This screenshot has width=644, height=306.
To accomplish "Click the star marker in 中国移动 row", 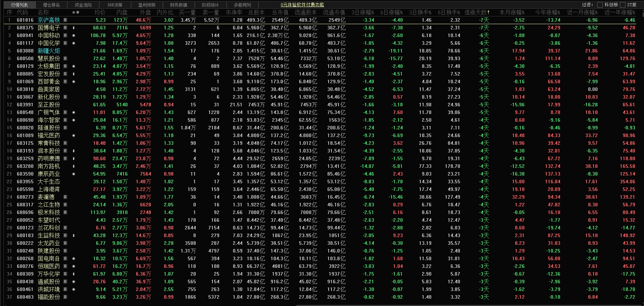I will pyautogui.click(x=73, y=36).
